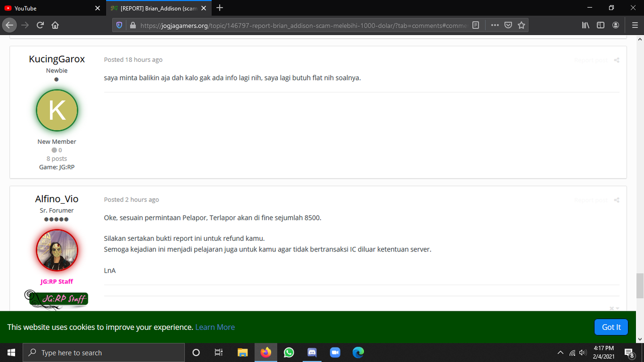Click the Learn More cookies link
The image size is (644, 362).
(x=215, y=327)
